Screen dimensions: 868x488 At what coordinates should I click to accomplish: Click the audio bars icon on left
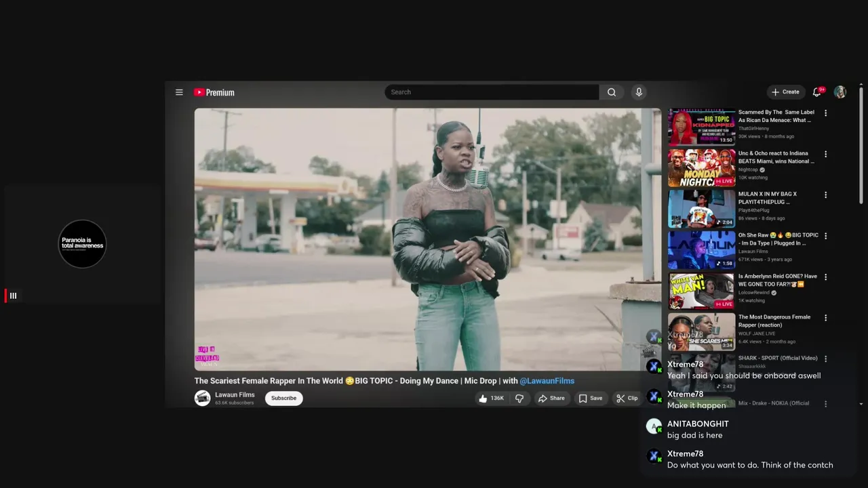[13, 296]
